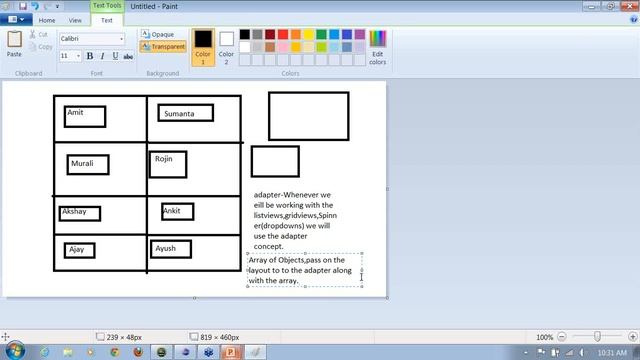This screenshot has height=360, width=640.
Task: Click the box labeled Akshay
Action: (x=80, y=213)
